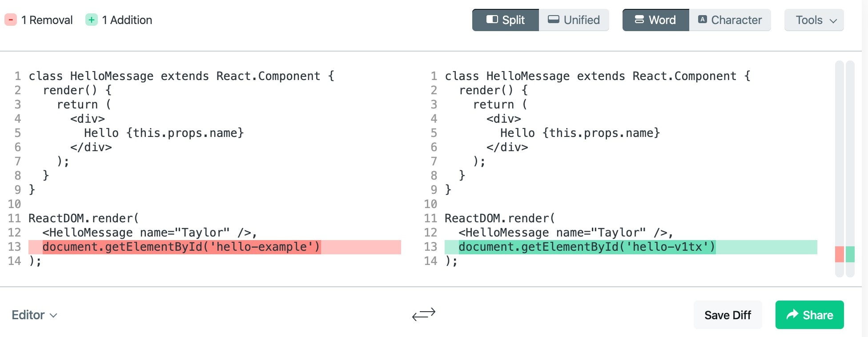Viewport: 868px width, 337px height.
Task: Open the Tools dropdown menu
Action: pyautogui.click(x=814, y=20)
